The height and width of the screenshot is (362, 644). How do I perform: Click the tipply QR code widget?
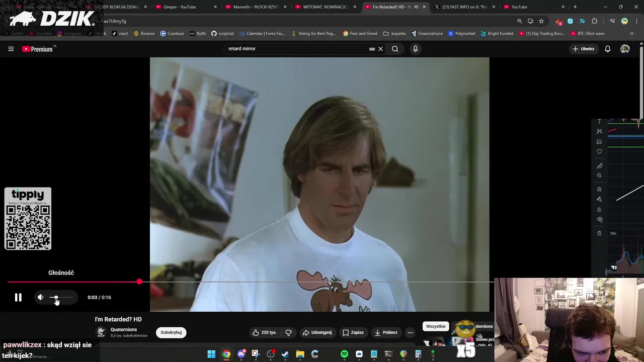tap(28, 219)
